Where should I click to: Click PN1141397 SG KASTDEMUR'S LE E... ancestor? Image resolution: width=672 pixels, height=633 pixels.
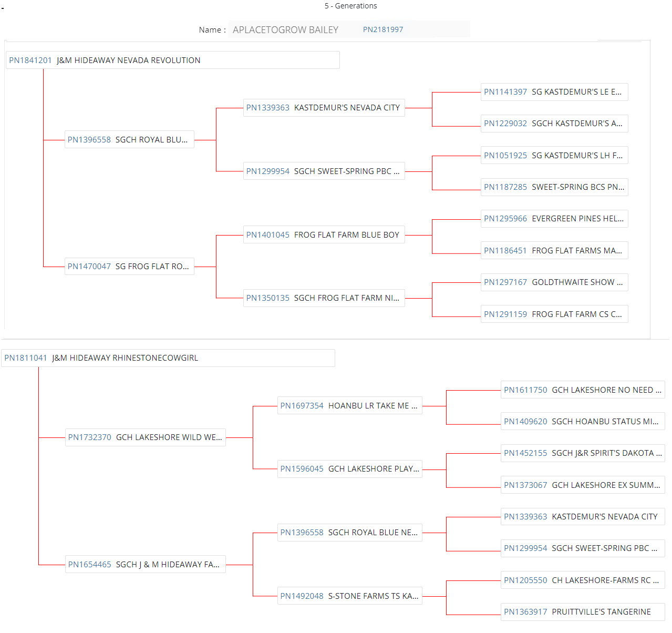pyautogui.click(x=553, y=92)
